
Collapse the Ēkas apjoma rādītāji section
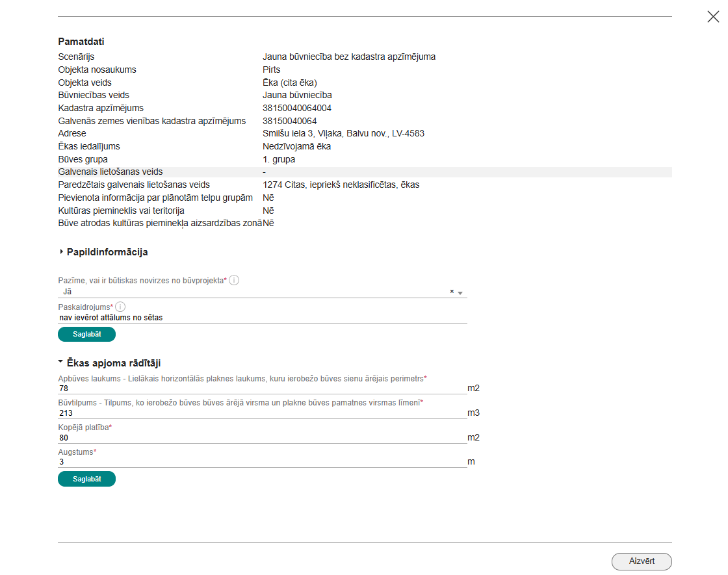pyautogui.click(x=61, y=361)
